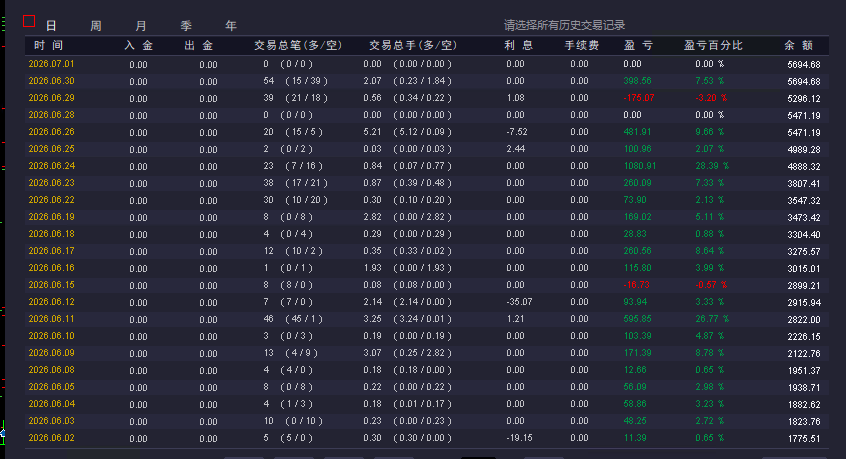The width and height of the screenshot is (846, 459).
Task: Sort by the 盈亏 column header
Action: point(638,45)
